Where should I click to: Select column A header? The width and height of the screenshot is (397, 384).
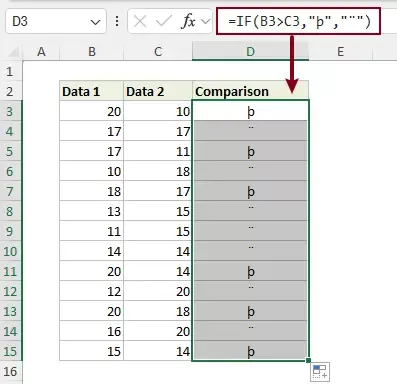tap(41, 52)
